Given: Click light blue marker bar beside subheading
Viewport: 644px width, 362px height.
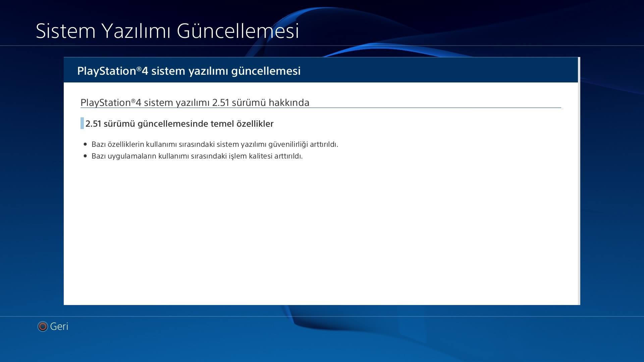Looking at the screenshot, I should tap(82, 123).
